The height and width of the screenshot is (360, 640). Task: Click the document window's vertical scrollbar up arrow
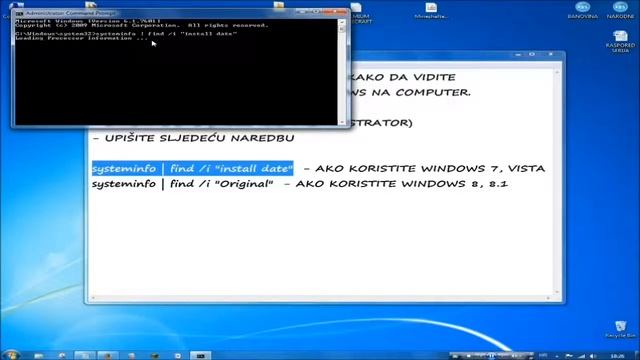(557, 72)
